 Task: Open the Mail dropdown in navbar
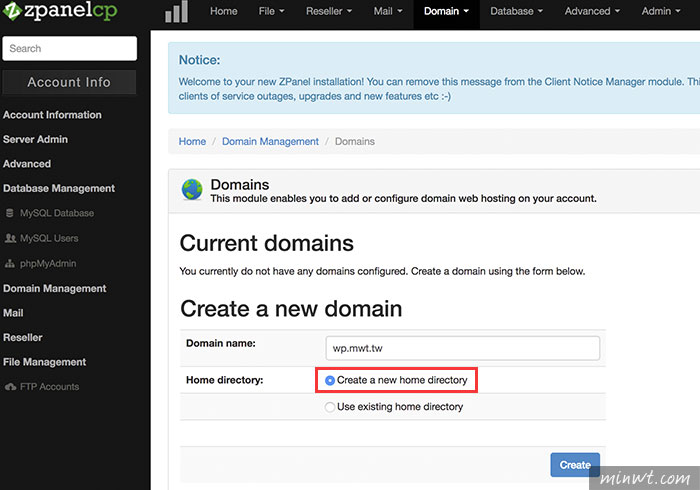[x=388, y=11]
